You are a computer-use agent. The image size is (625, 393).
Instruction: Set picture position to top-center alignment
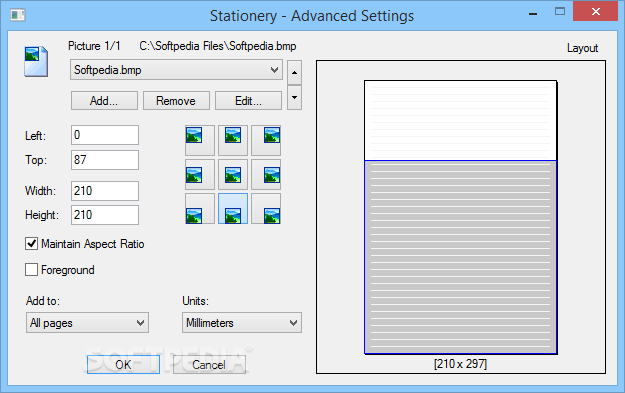tap(233, 140)
